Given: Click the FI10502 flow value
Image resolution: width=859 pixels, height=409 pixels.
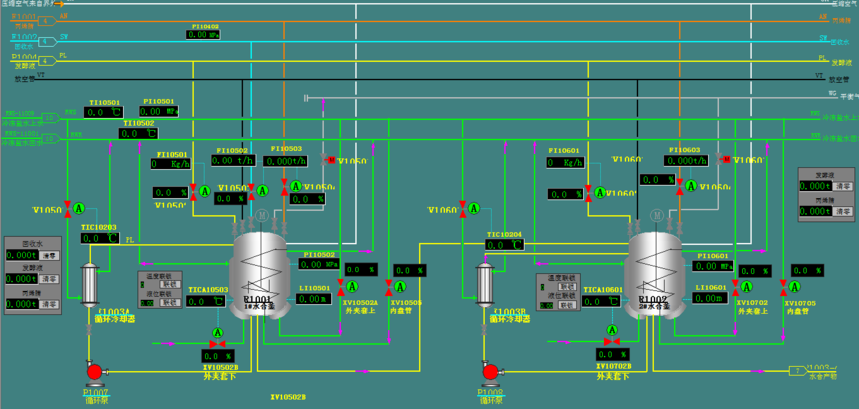Looking at the screenshot, I should (233, 160).
